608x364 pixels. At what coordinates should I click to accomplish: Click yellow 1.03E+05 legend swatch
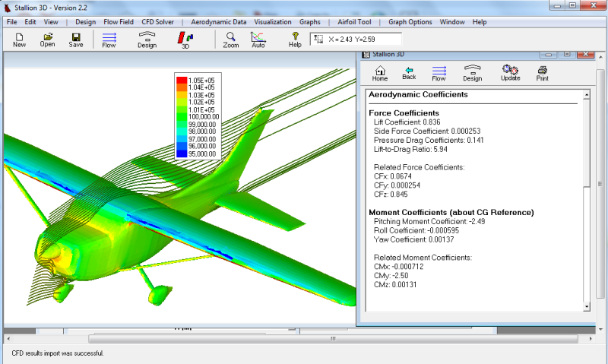[182, 95]
